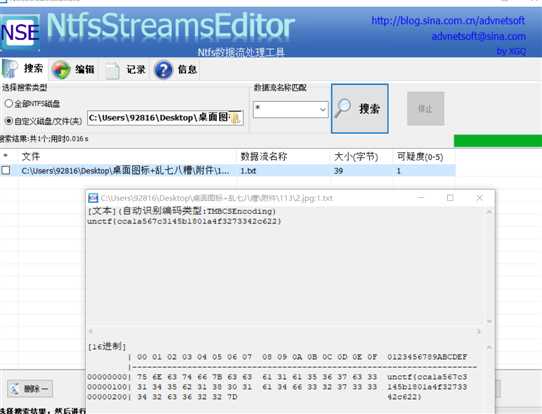
Task: Click the green search progress bar
Action: coord(498,141)
